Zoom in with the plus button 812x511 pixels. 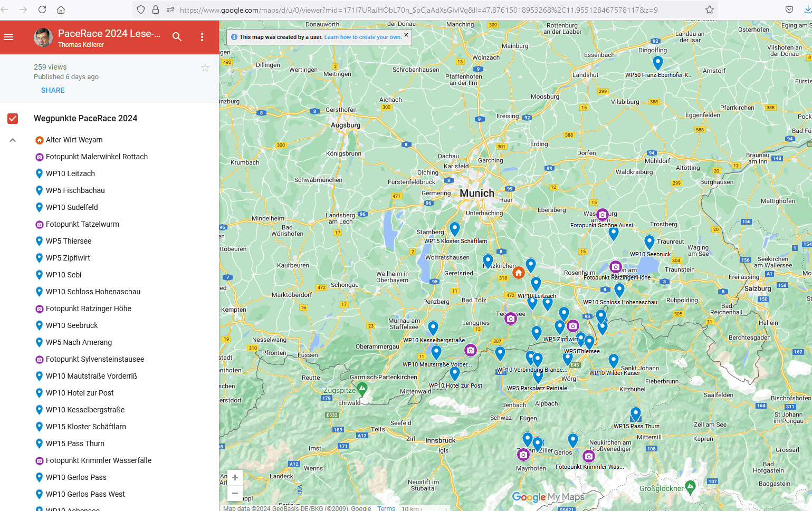click(235, 477)
